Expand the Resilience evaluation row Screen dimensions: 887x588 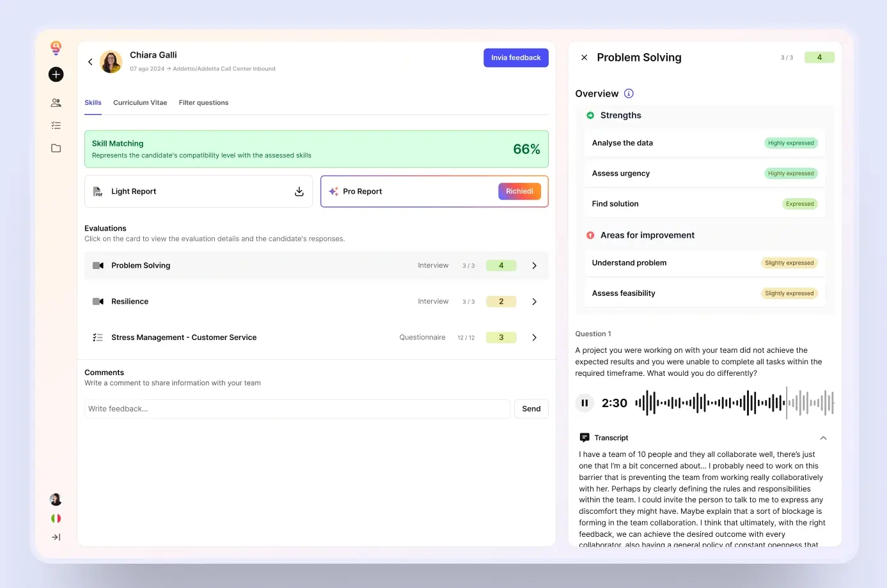click(534, 301)
